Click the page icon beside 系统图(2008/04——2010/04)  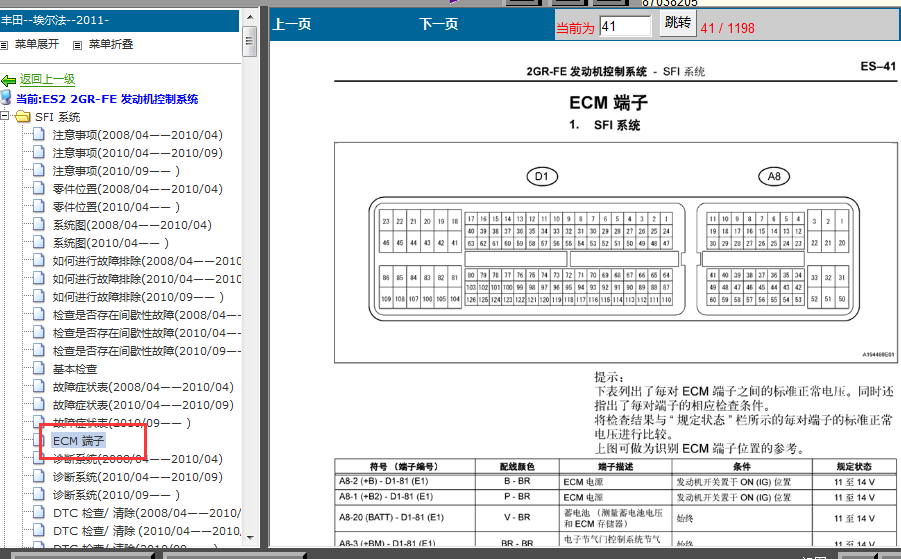[x=38, y=224]
